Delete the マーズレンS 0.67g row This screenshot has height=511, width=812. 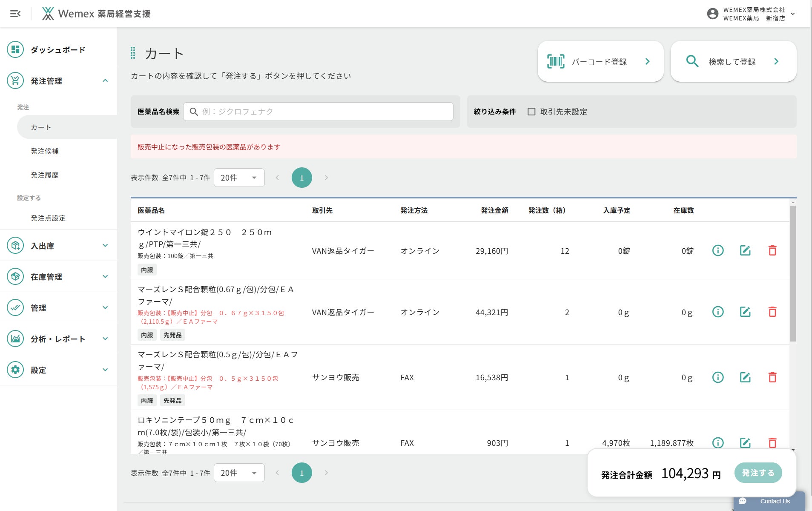772,312
